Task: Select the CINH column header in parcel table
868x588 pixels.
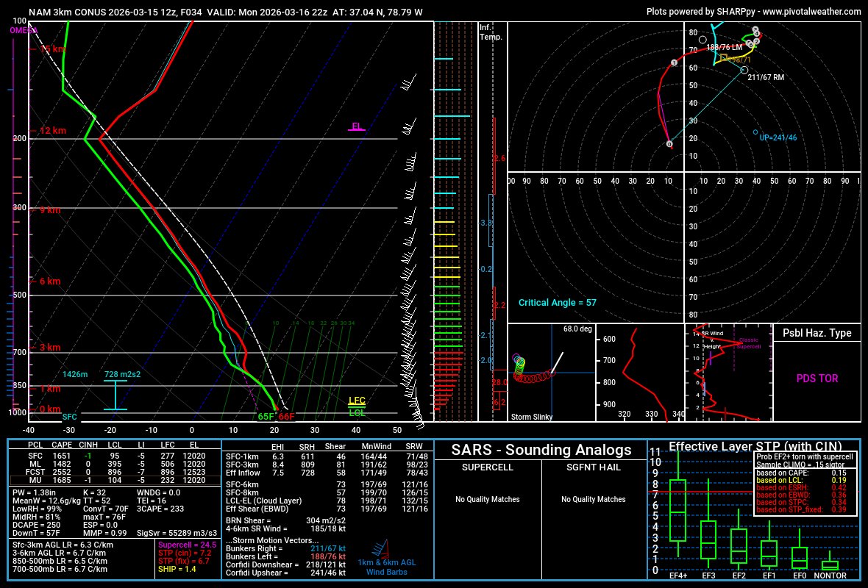Action: 88,445
